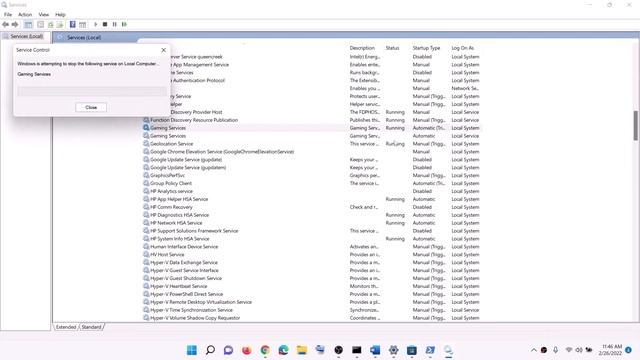The height and width of the screenshot is (360, 640).
Task: Click the vertical scrollbar thumb in services list
Action: coord(636,125)
